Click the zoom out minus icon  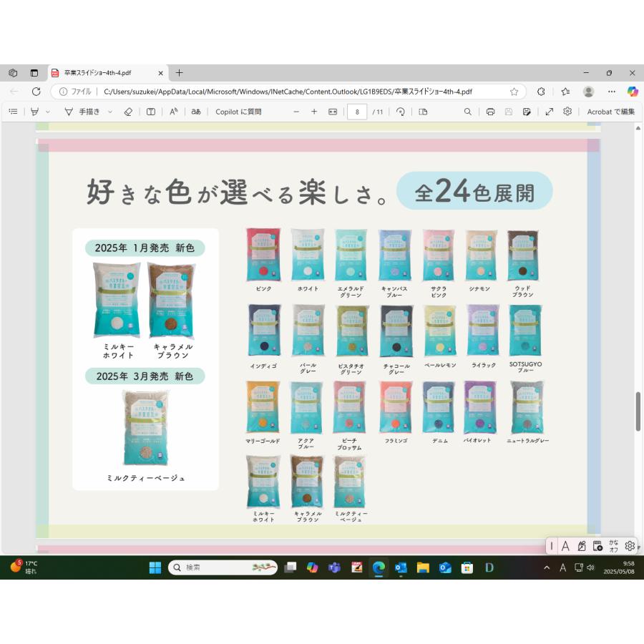pos(296,112)
